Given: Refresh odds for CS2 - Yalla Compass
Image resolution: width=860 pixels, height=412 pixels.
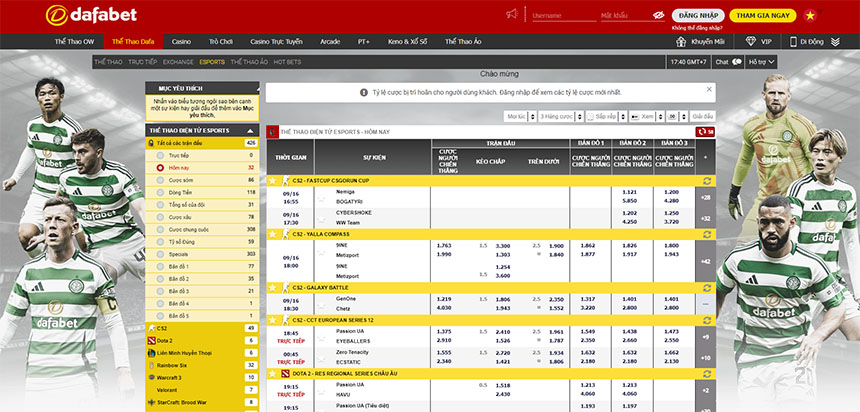Looking at the screenshot, I should tap(708, 233).
